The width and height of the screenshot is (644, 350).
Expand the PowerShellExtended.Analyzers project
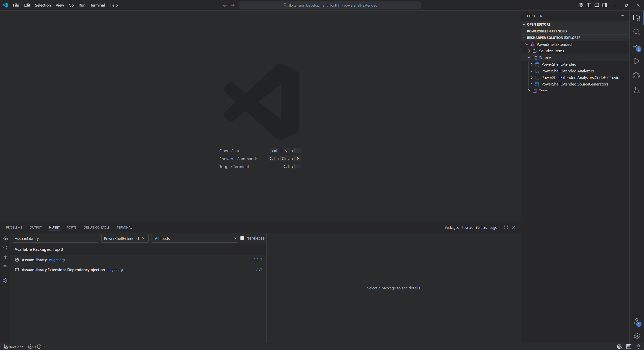pos(575,71)
